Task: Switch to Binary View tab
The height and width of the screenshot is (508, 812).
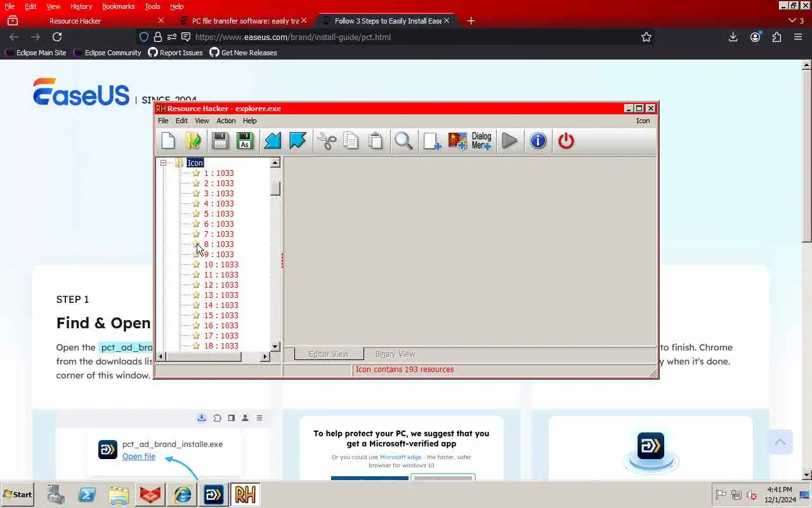Action: [395, 354]
